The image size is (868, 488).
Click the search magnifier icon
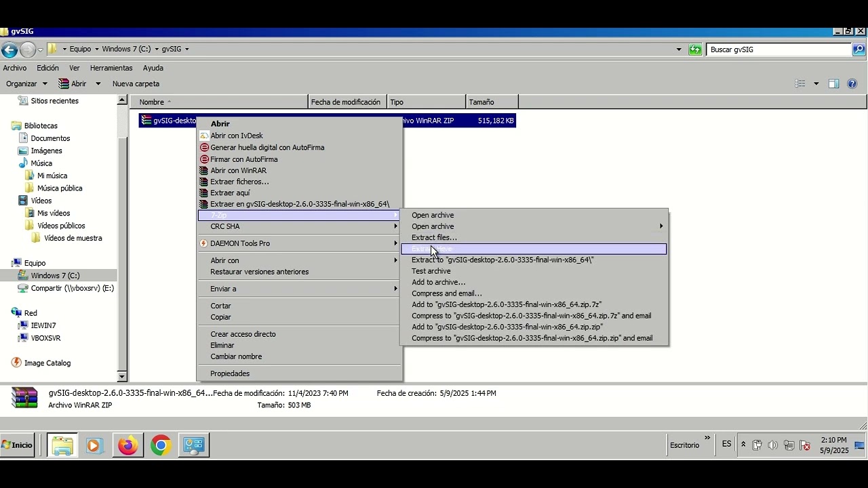pyautogui.click(x=859, y=49)
